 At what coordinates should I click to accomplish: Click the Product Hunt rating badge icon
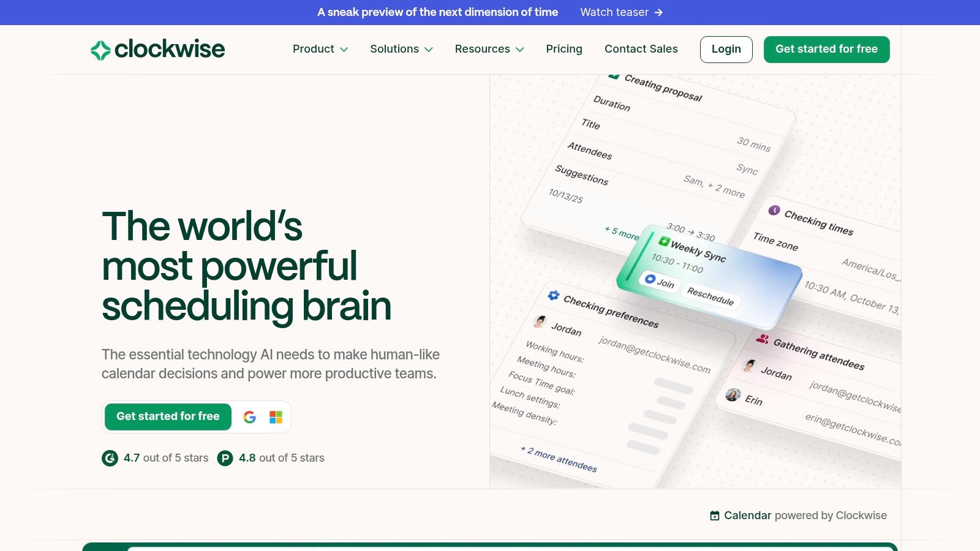[225, 458]
